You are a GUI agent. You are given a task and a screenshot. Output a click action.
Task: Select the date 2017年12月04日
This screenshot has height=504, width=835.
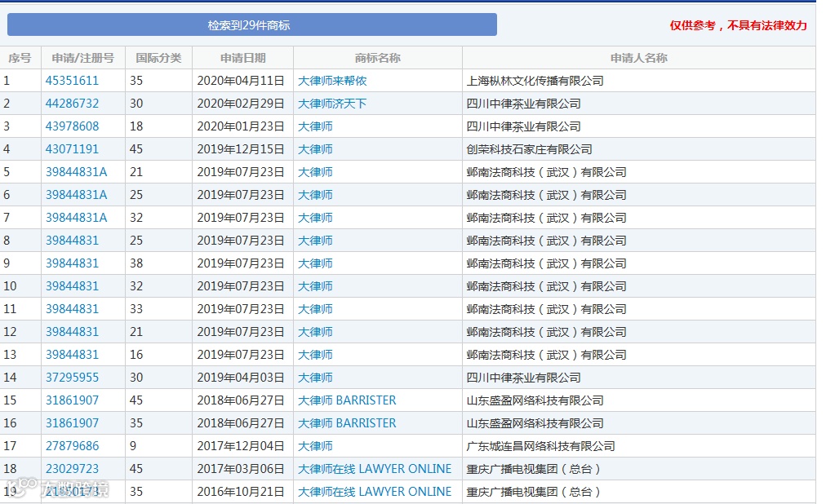pos(241,447)
